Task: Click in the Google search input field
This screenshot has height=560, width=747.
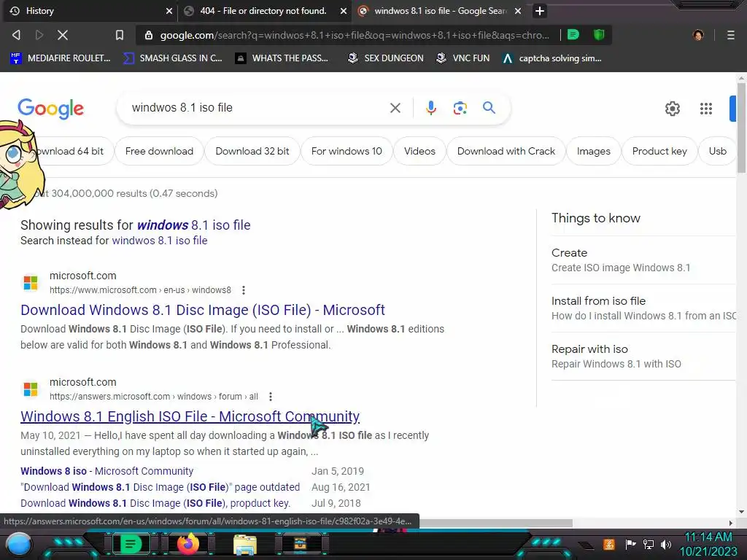Action: 258,108
